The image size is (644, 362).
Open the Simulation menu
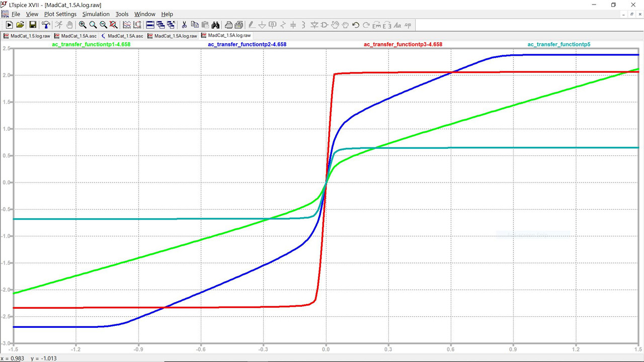(96, 14)
